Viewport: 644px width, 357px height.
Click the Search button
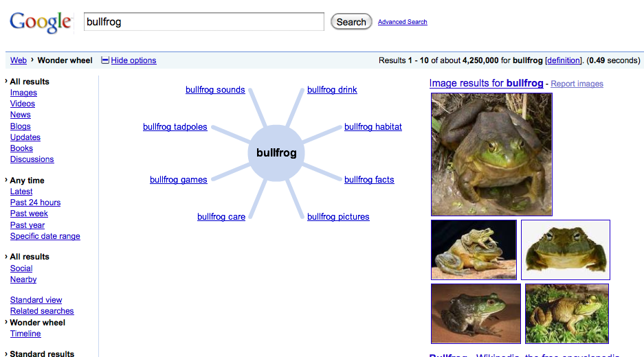pyautogui.click(x=351, y=22)
